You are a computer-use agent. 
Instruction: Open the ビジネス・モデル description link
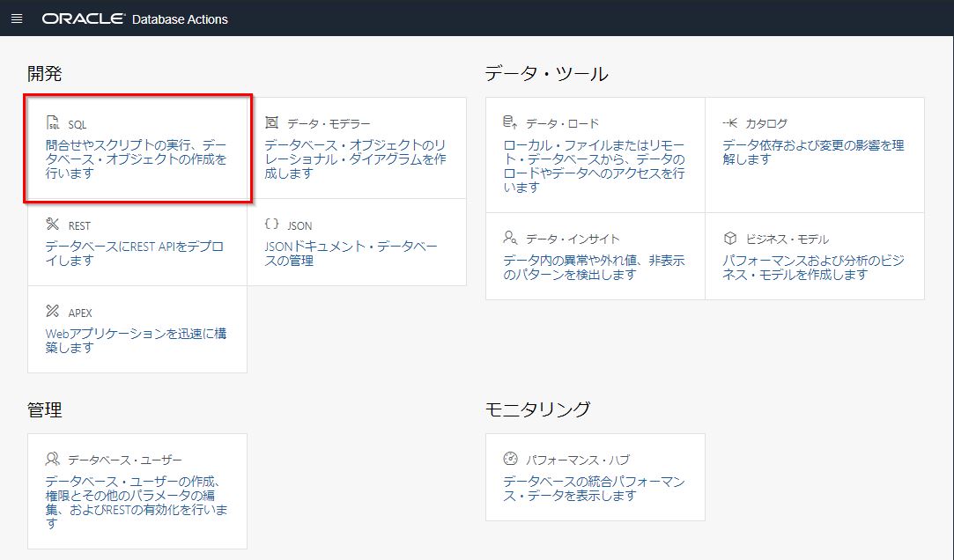point(813,268)
